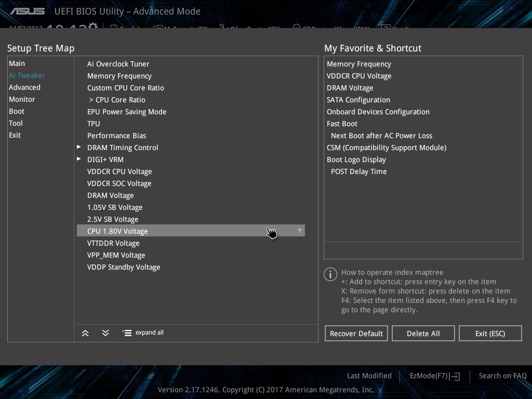Click the plus icon on CPU 1.80V Voltage row
Screen dimensions: 532x399
(300, 230)
